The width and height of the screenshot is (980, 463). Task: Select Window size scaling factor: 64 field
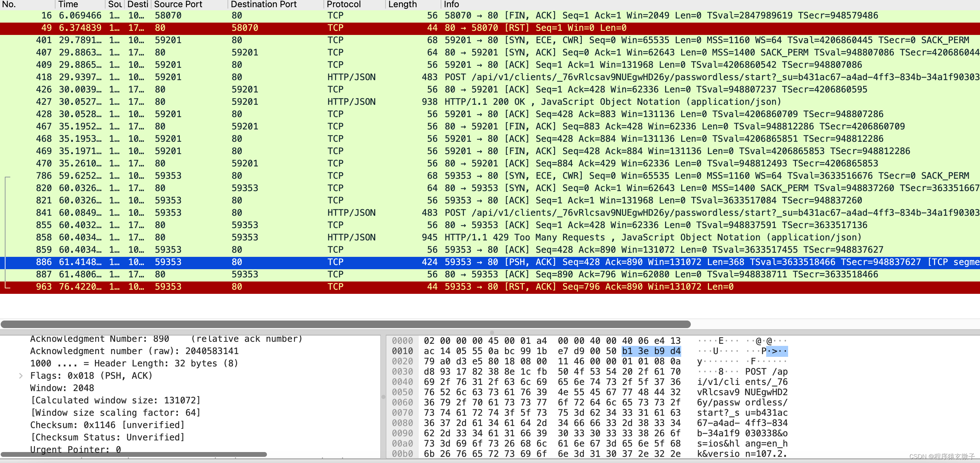tap(115, 412)
